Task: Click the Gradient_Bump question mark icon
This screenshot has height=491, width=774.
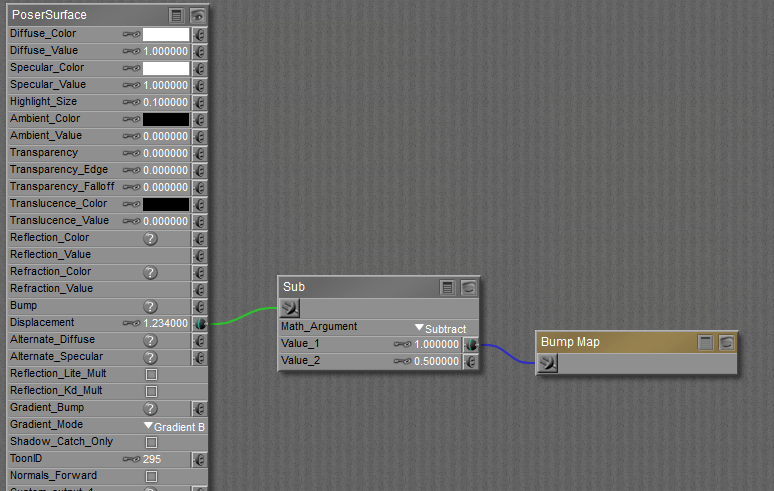Action: point(151,409)
